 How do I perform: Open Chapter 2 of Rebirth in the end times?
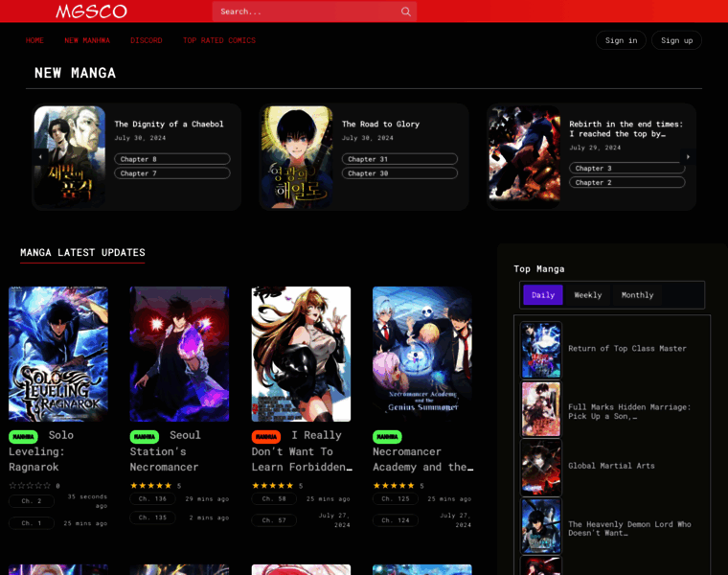627,182
